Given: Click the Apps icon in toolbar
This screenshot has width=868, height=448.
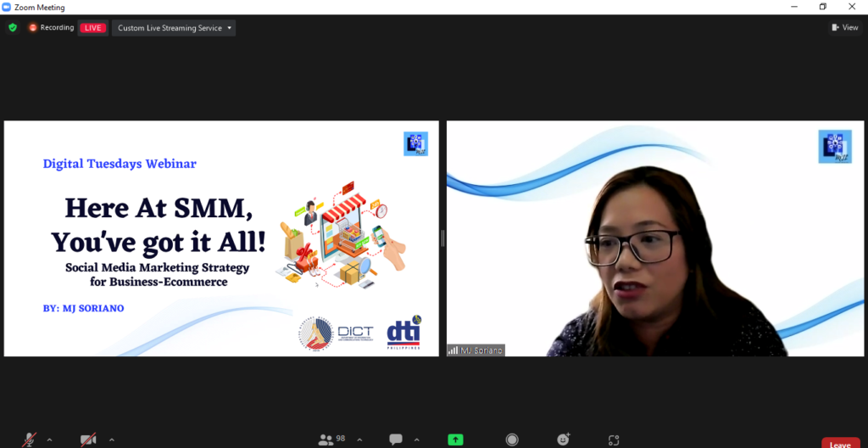Looking at the screenshot, I should (x=614, y=440).
